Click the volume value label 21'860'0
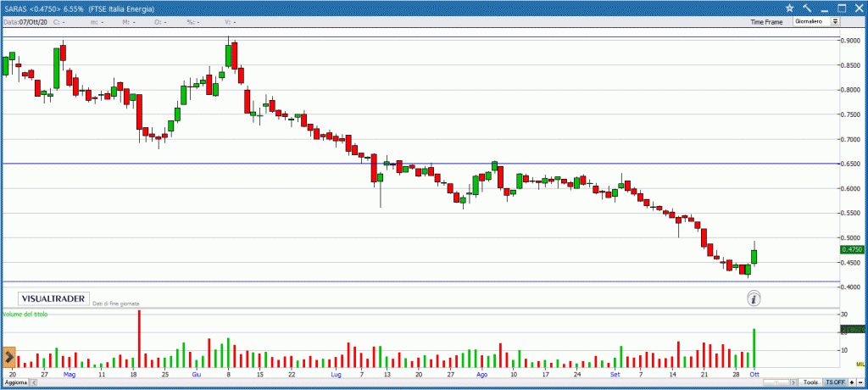The image size is (868, 390). coord(852,330)
